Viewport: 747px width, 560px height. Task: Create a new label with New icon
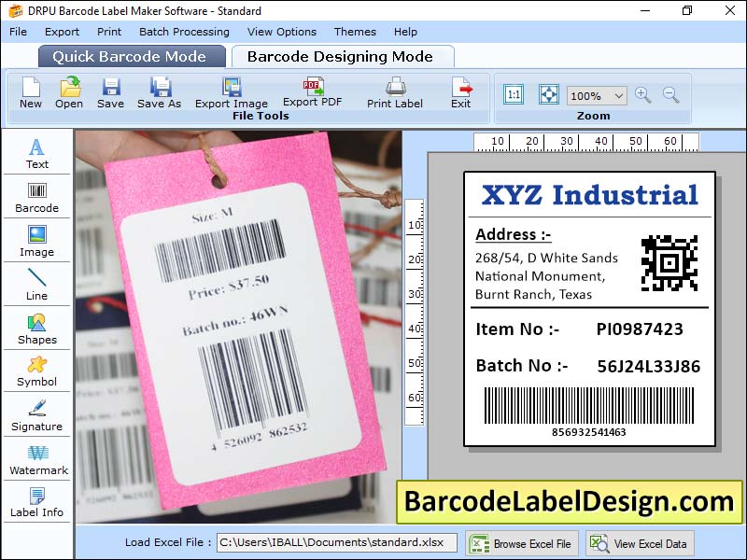coord(29,94)
